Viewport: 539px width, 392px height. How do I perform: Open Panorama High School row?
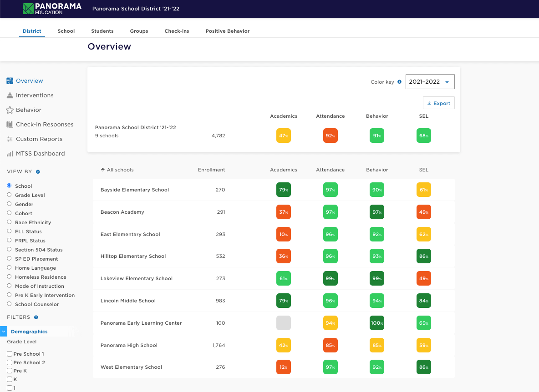pyautogui.click(x=274, y=345)
